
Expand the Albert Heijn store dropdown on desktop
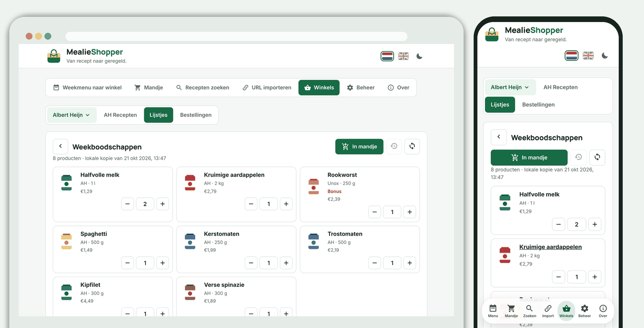(72, 115)
